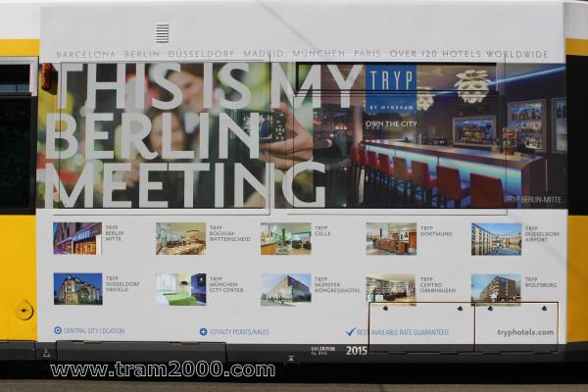Click the 'TRYP MÜNSTER KONGRESSHOTEL' name
The height and width of the screenshot is (392, 588).
coord(337,285)
